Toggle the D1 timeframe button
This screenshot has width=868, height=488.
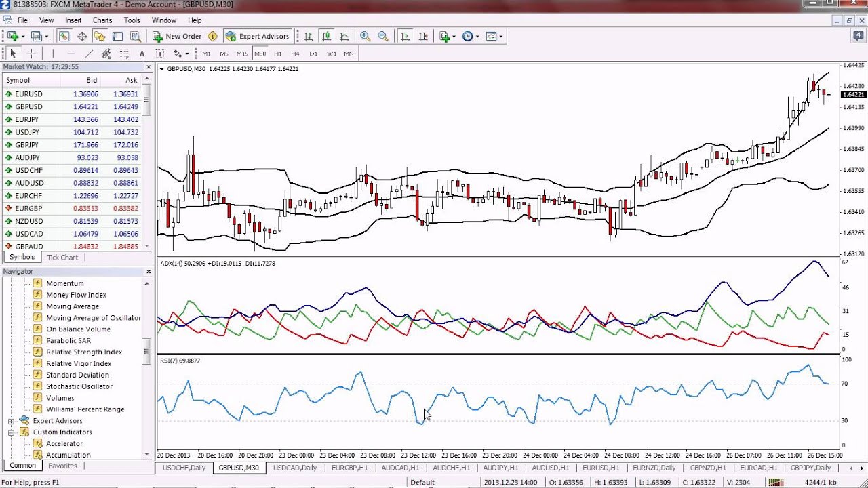click(x=313, y=54)
